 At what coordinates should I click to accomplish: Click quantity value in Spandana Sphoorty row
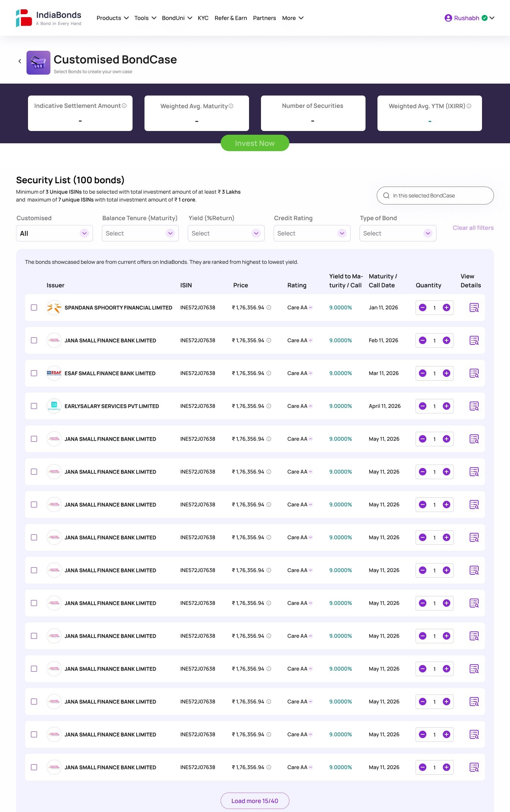point(435,308)
